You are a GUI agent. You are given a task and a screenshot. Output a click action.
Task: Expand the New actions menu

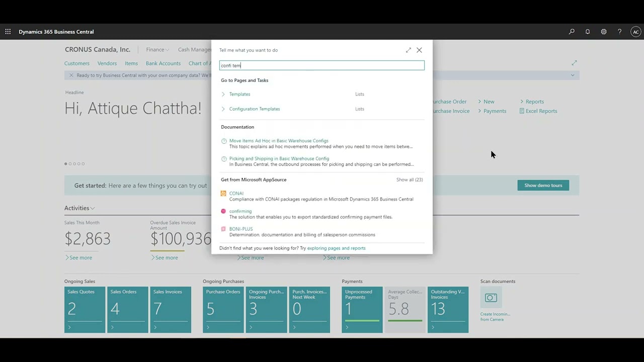coord(486,102)
